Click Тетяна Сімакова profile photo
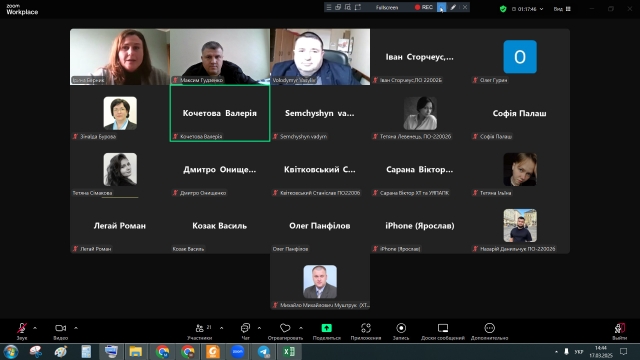640x360 pixels. pyautogui.click(x=120, y=169)
